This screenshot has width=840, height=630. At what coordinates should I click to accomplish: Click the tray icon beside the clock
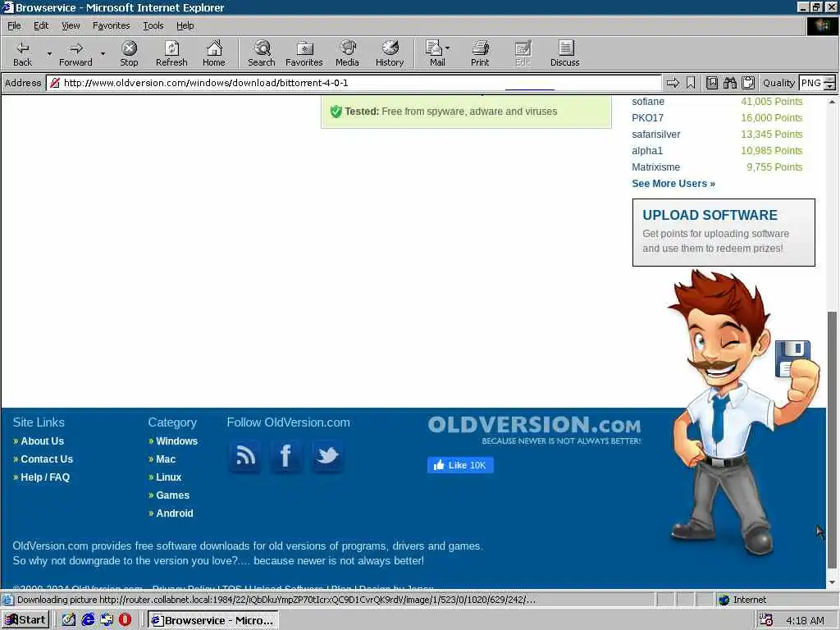click(x=765, y=620)
